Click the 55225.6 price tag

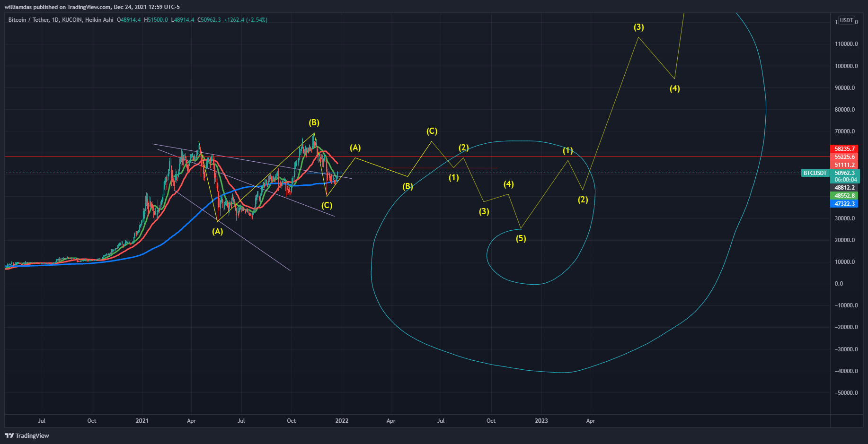pos(844,157)
